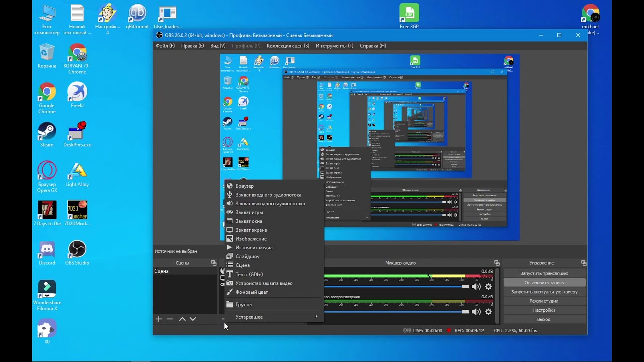The image size is (644, 362).
Task: Open Настройки in the controls panel
Action: click(544, 310)
